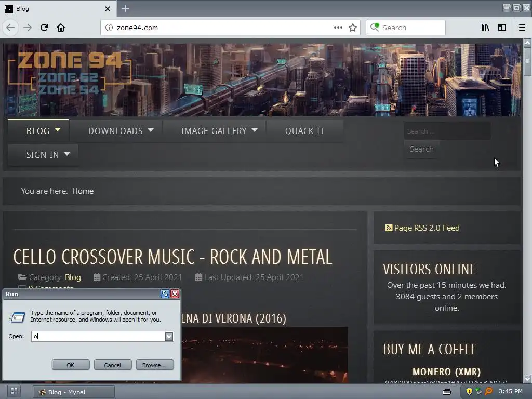Click the "BUY ME A COFFEE" heading
This screenshot has height=399, width=532.
(430, 350)
